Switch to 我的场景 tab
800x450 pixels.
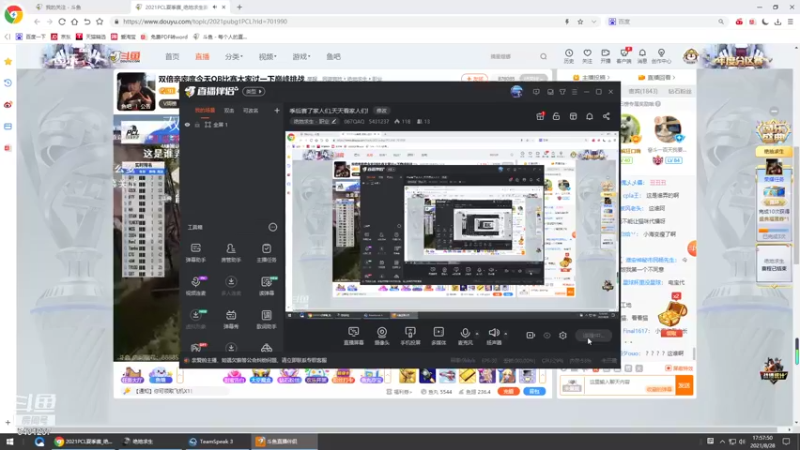[205, 110]
